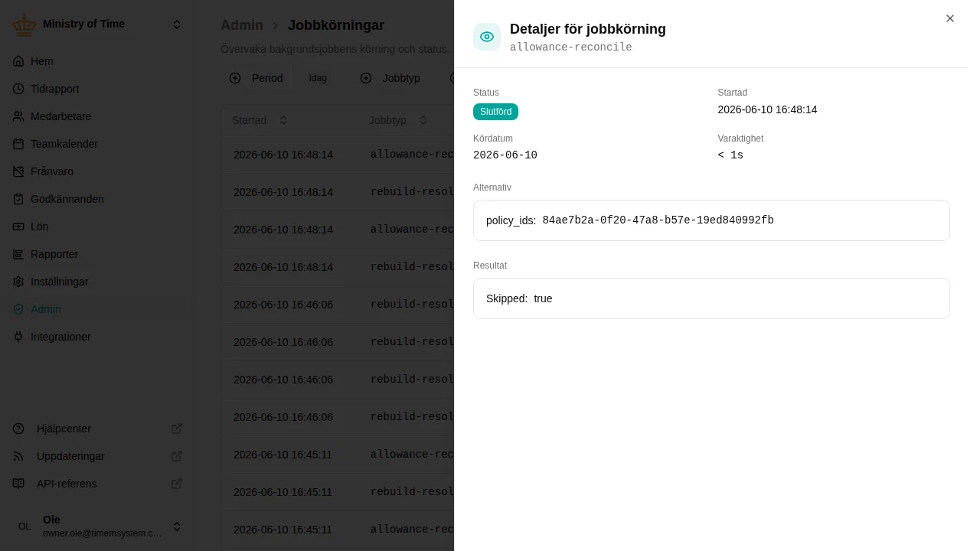Click the Varaktighet value < 1s

730,155
